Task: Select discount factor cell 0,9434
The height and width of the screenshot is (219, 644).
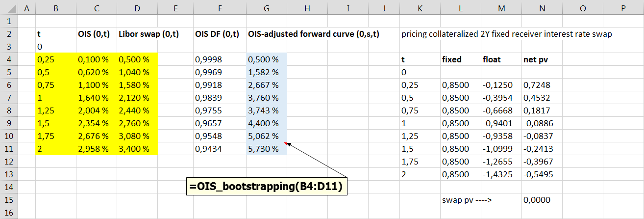Action: click(219, 149)
